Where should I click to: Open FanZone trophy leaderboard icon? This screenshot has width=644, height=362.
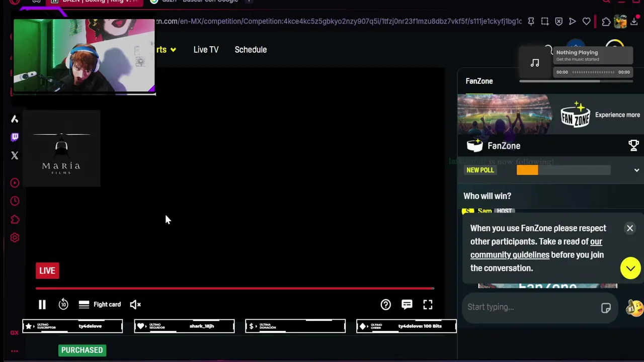tap(633, 146)
